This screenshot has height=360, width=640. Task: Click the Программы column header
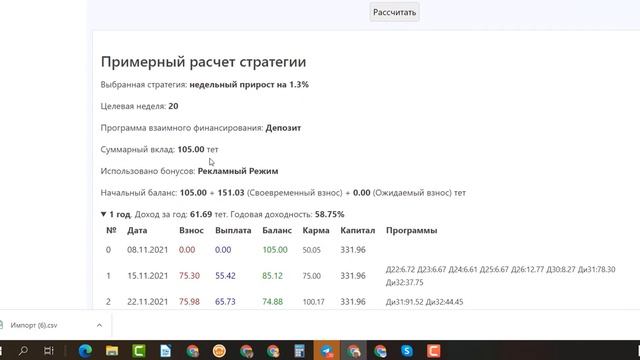pyautogui.click(x=411, y=230)
